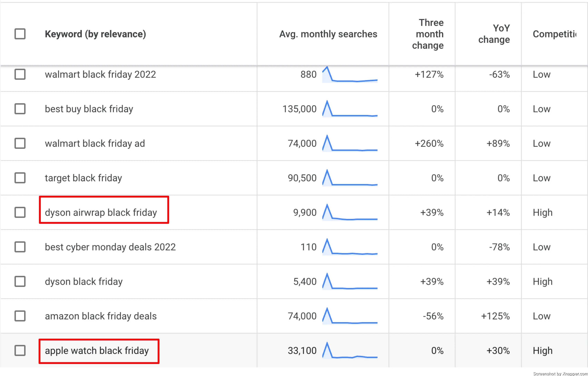
Task: Click the 33,100 monthly searches value
Action: (302, 351)
